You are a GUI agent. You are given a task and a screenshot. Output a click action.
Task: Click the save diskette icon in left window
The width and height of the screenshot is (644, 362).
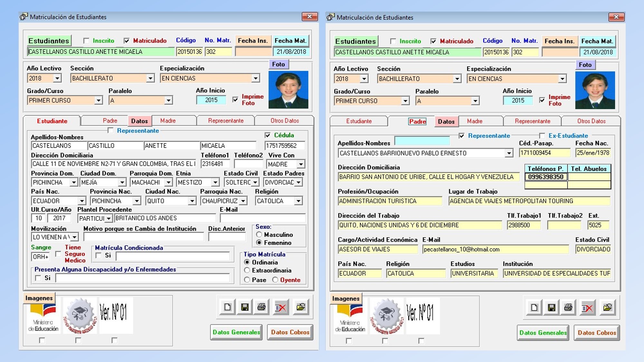click(245, 307)
